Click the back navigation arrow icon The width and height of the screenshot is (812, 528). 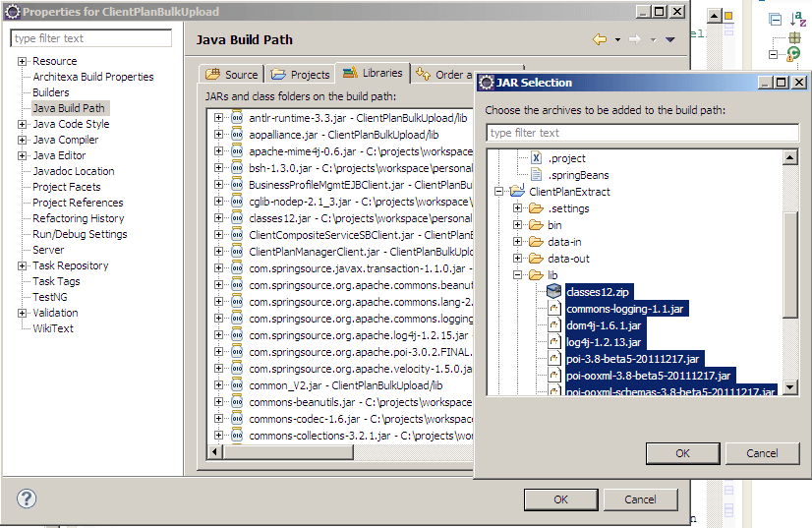click(x=599, y=39)
